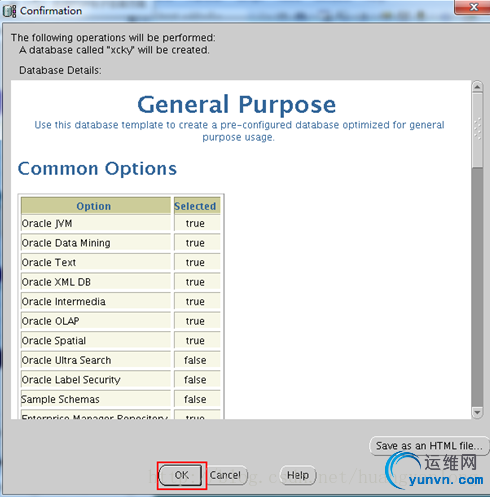
Task: Click the OK button
Action: (180, 475)
